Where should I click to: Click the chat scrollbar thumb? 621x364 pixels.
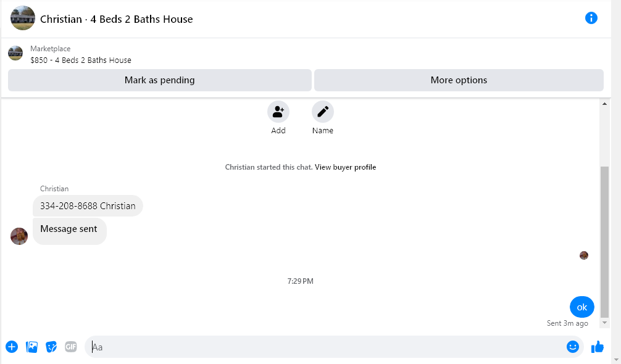coord(604,241)
